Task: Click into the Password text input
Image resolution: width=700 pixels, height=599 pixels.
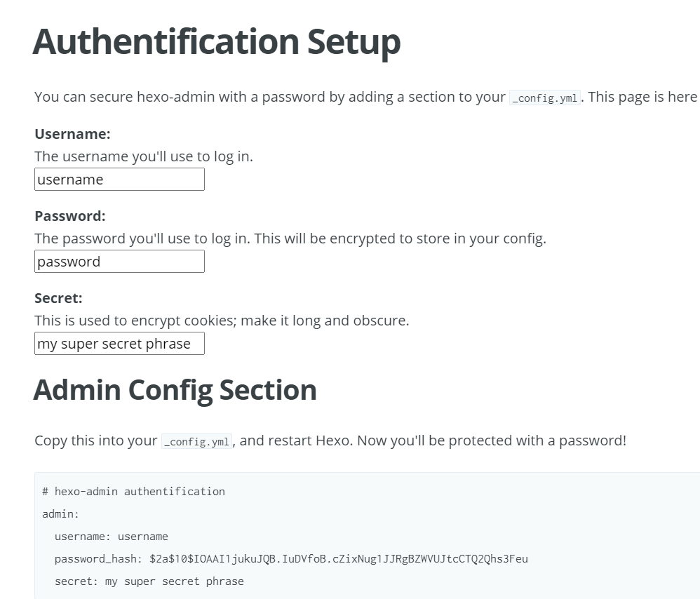Action: pos(119,262)
